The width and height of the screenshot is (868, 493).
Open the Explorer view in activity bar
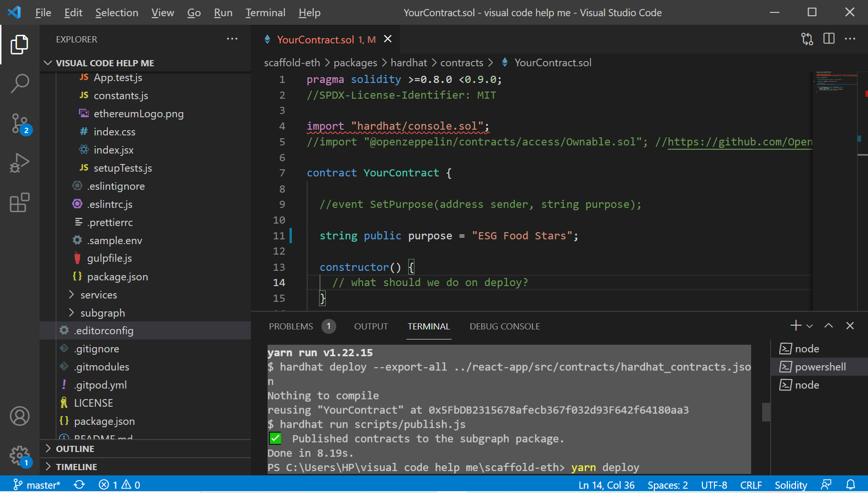(x=20, y=44)
